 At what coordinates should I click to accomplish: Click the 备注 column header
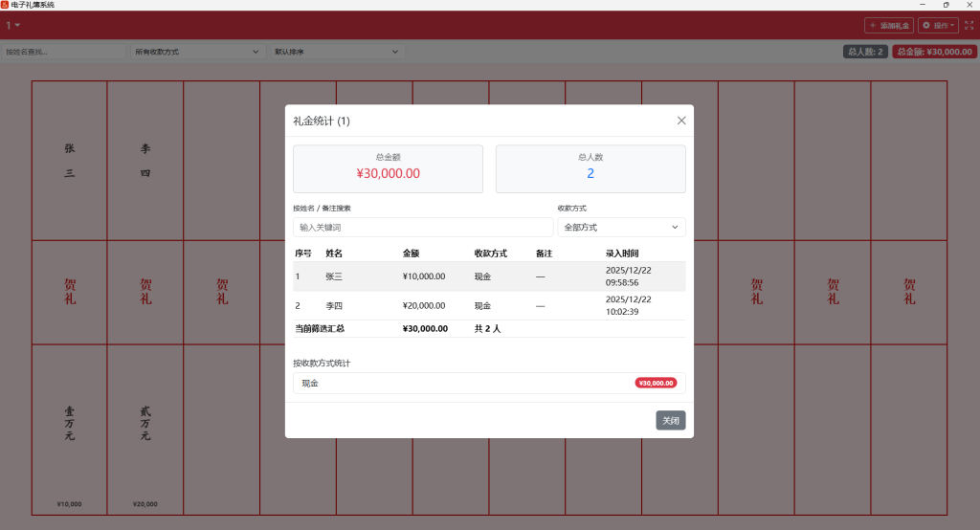pyautogui.click(x=545, y=254)
